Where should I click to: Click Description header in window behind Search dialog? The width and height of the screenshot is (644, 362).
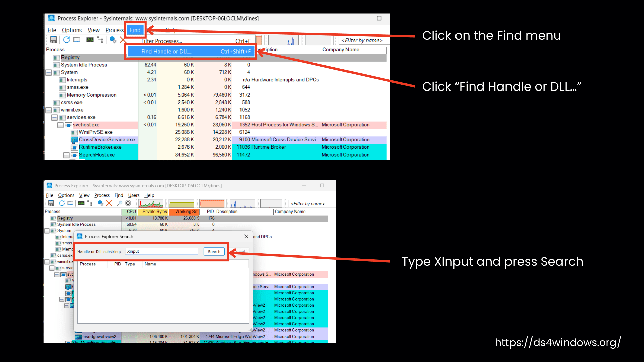(x=244, y=212)
